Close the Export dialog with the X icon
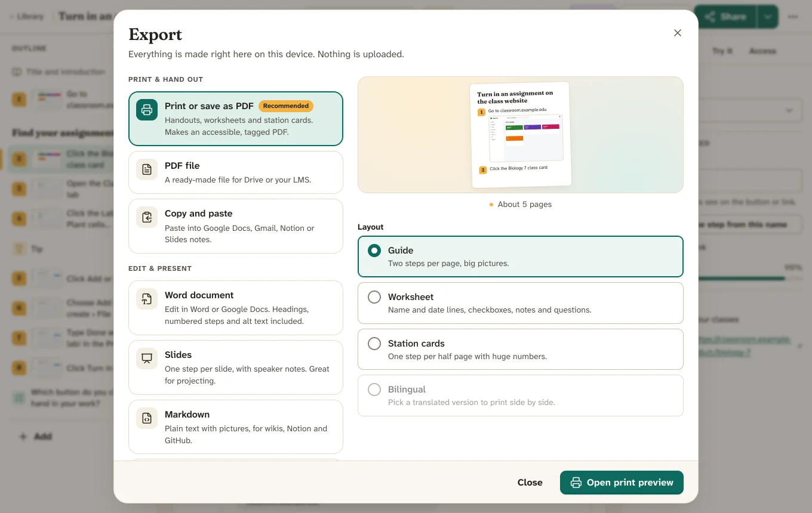Viewport: 812px width, 513px height. (678, 33)
